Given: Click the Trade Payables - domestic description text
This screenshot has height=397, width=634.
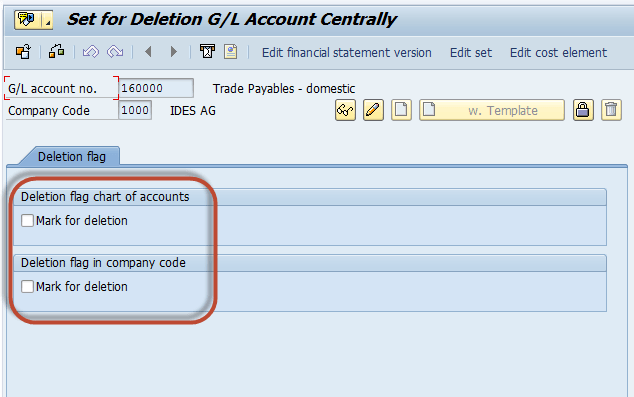Looking at the screenshot, I should 284,89.
